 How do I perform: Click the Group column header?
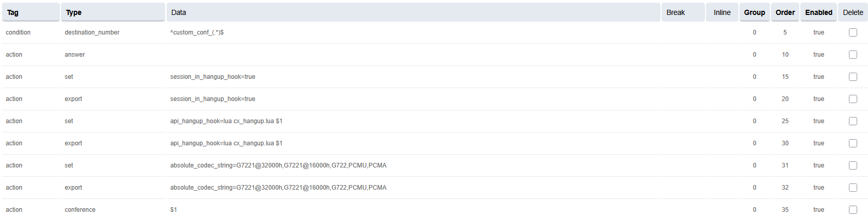754,12
